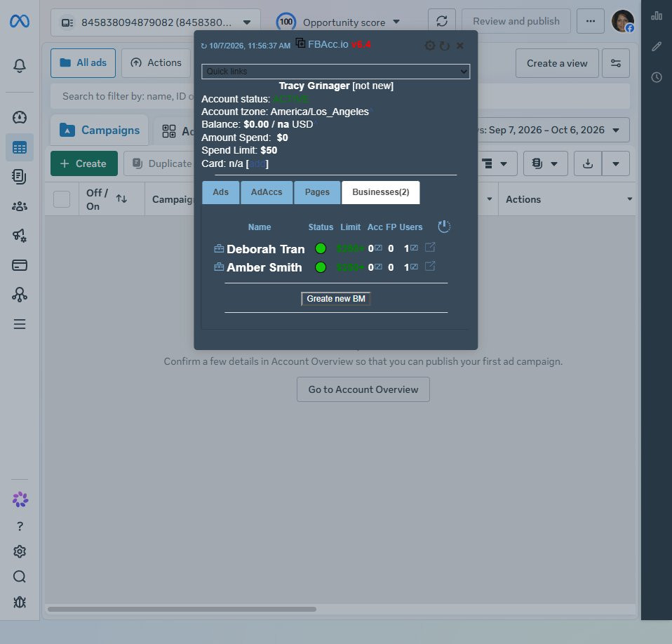Open the Quick links dropdown in FBAcc popup
Image resolution: width=672 pixels, height=644 pixels.
click(x=335, y=71)
